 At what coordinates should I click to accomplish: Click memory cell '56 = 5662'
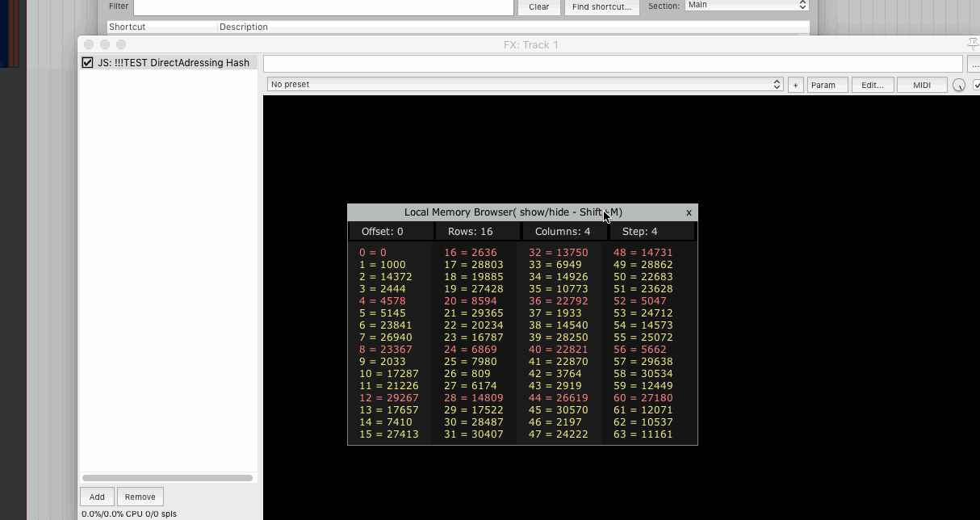640,350
